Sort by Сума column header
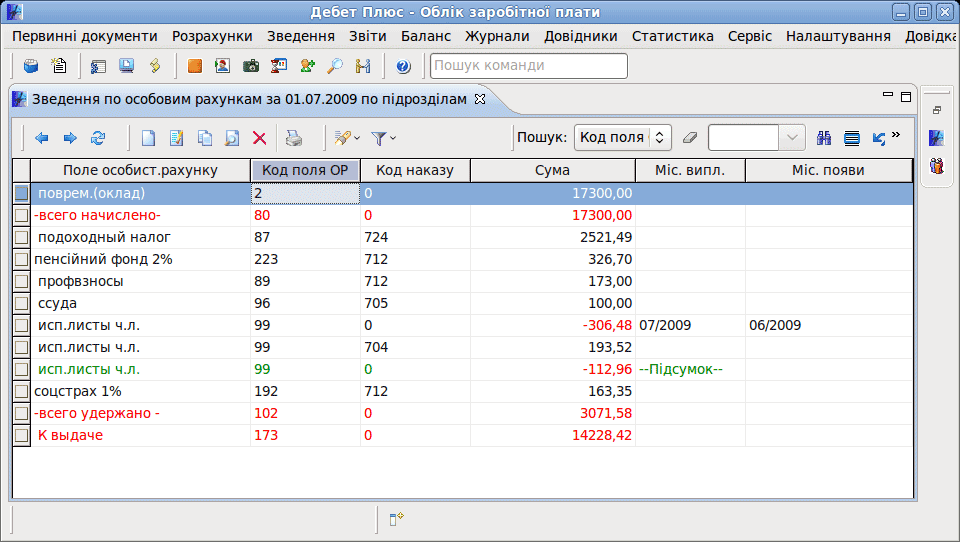The height and width of the screenshot is (542, 960). tap(553, 170)
